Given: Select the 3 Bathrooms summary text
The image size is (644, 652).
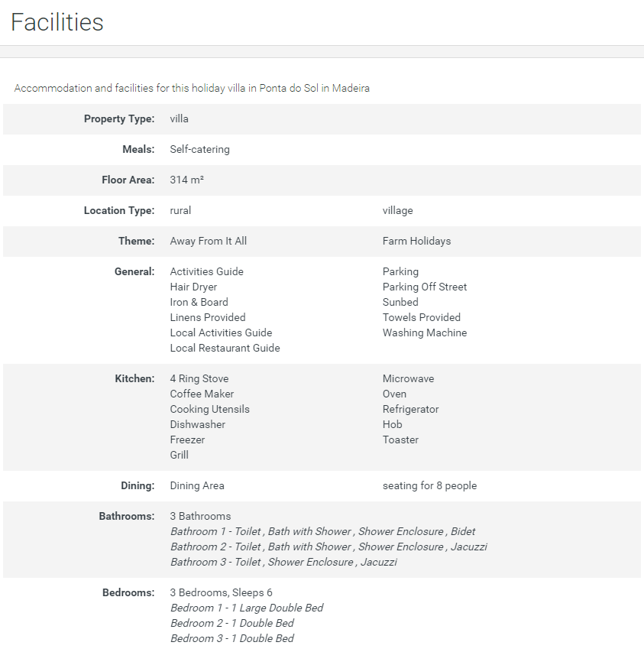Looking at the screenshot, I should (x=200, y=516).
